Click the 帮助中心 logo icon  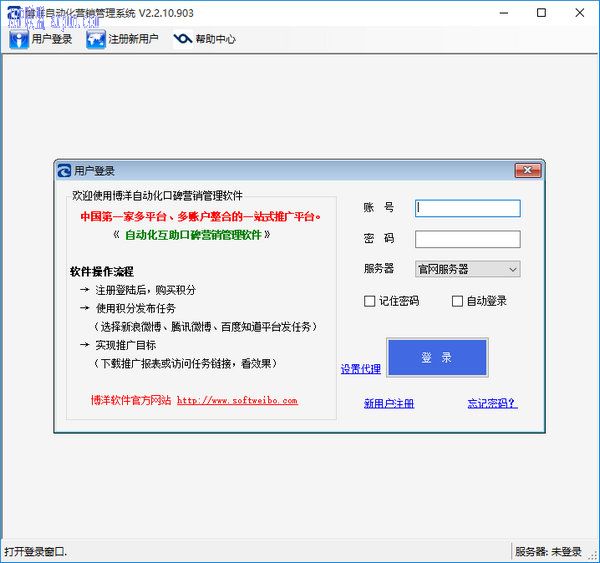183,39
